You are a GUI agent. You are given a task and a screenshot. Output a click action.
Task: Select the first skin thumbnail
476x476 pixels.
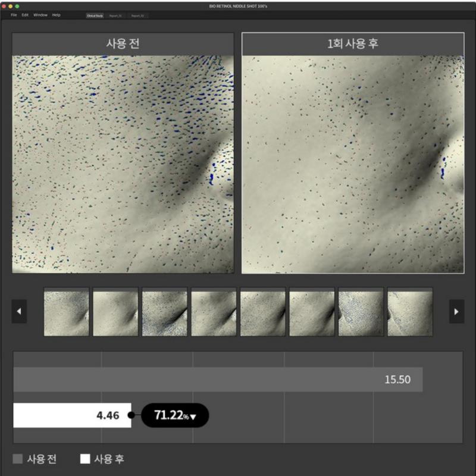click(67, 312)
